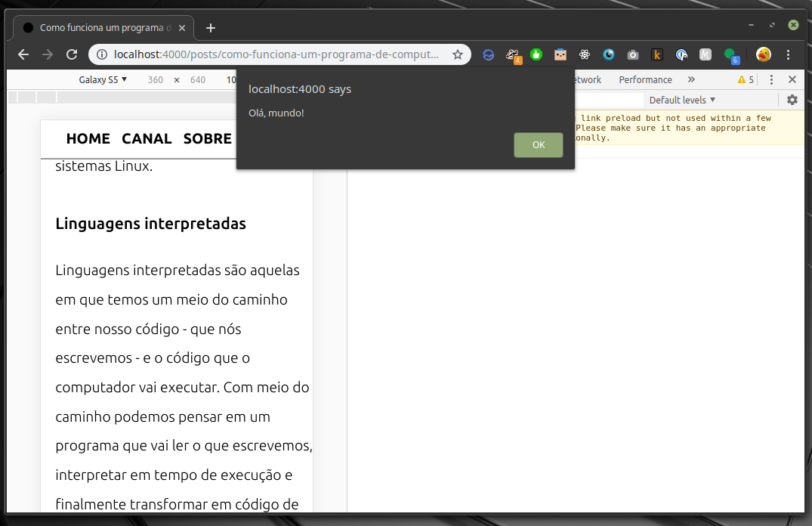
Task: Open the HOME navigation link
Action: coord(88,138)
